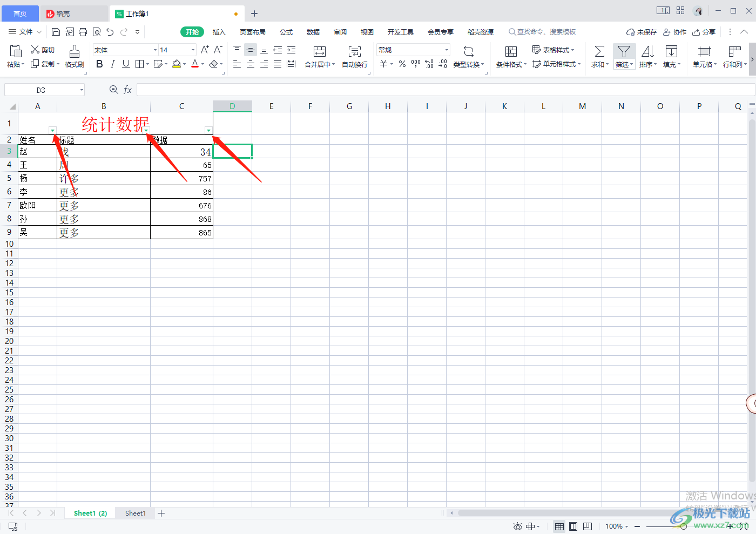This screenshot has width=756, height=534.
Task: Click the 未保存 status button
Action: point(642,32)
